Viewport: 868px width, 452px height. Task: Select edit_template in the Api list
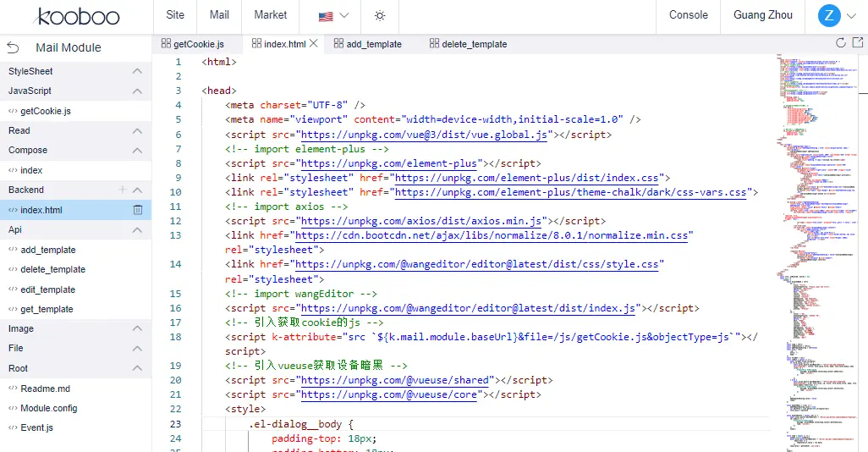click(47, 289)
